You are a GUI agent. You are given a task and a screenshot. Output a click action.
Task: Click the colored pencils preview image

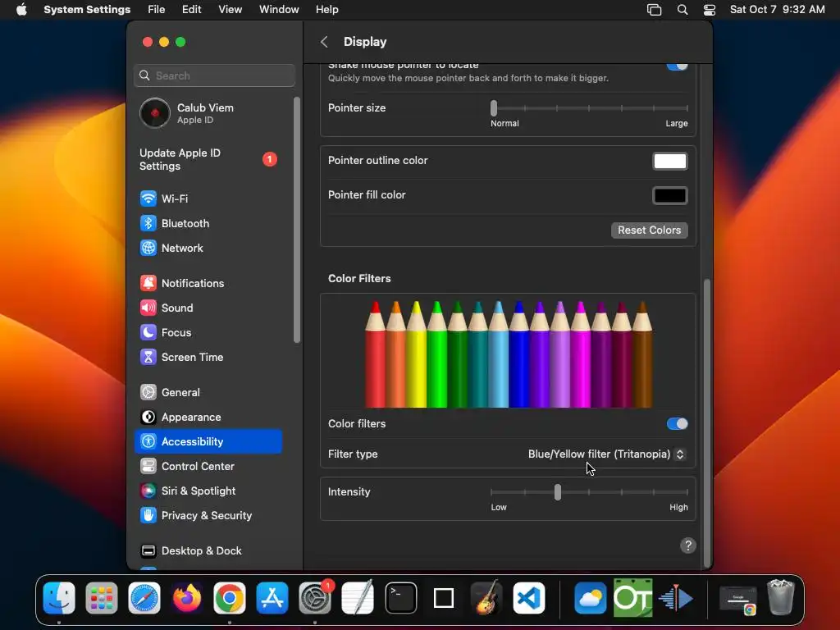509,354
